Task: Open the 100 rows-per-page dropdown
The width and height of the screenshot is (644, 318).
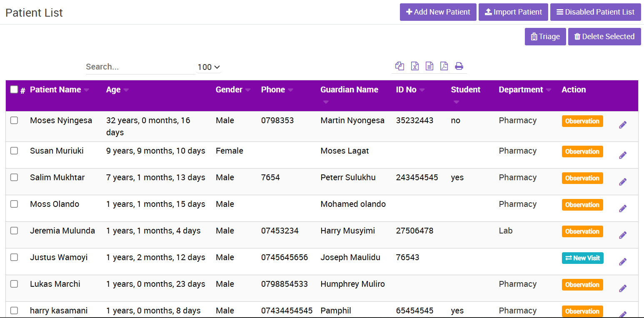Action: [208, 67]
